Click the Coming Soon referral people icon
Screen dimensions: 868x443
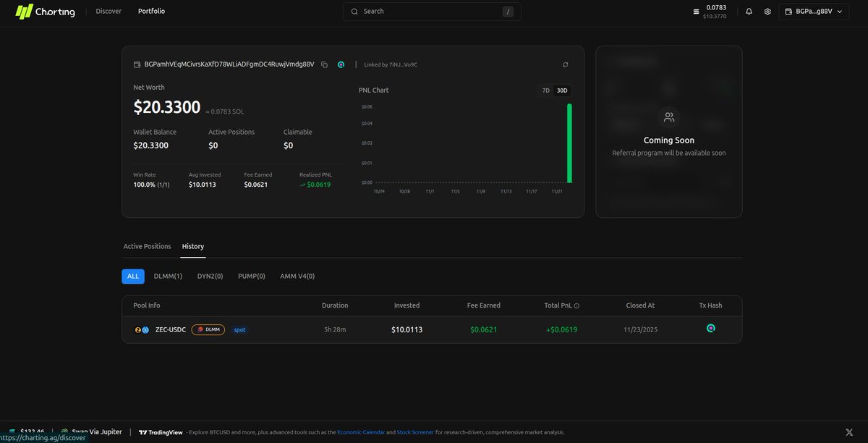click(x=669, y=117)
